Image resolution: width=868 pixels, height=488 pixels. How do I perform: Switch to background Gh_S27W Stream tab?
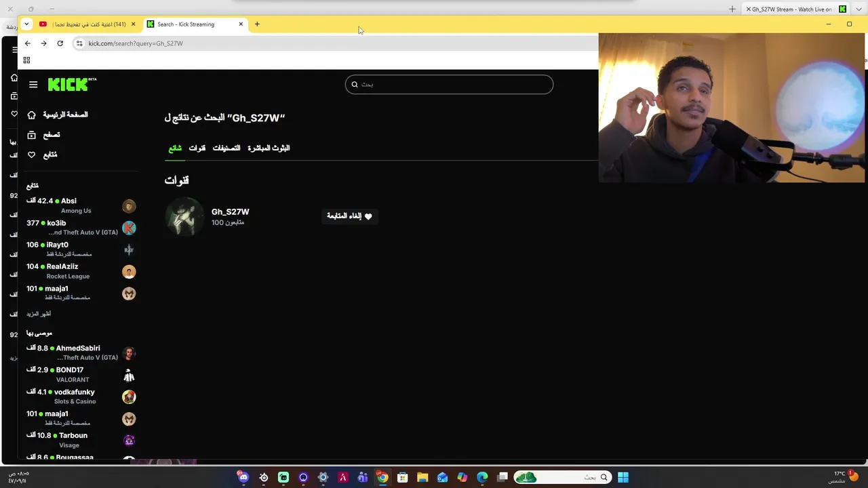796,9
